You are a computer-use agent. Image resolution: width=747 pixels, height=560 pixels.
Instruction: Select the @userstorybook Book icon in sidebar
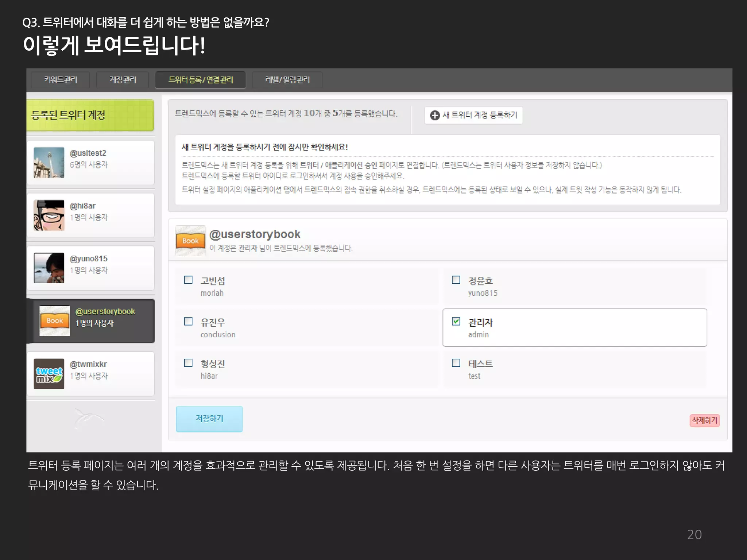tap(54, 321)
